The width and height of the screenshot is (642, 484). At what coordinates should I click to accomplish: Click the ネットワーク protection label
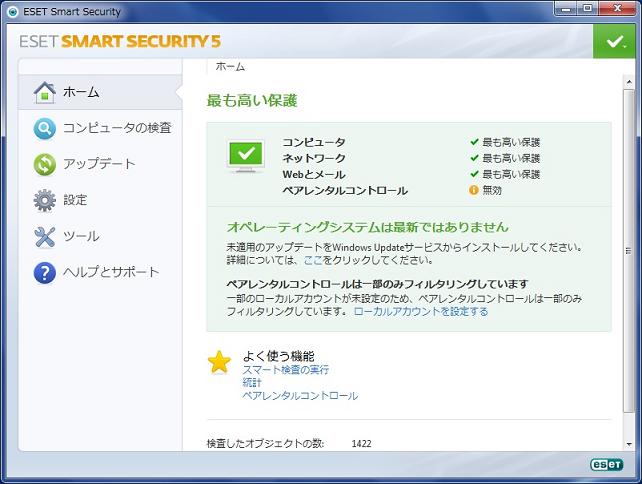(x=314, y=158)
